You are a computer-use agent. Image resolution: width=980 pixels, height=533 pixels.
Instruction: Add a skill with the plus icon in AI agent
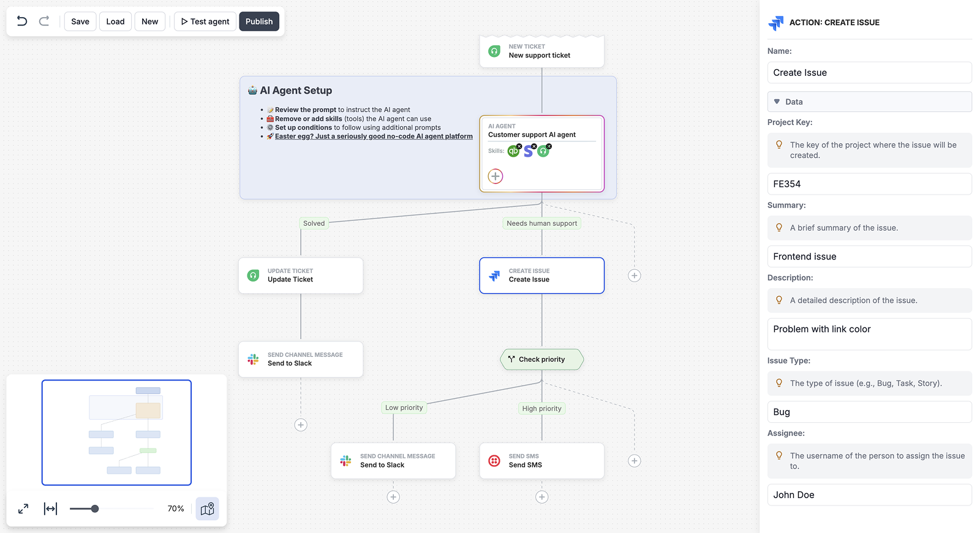point(496,176)
